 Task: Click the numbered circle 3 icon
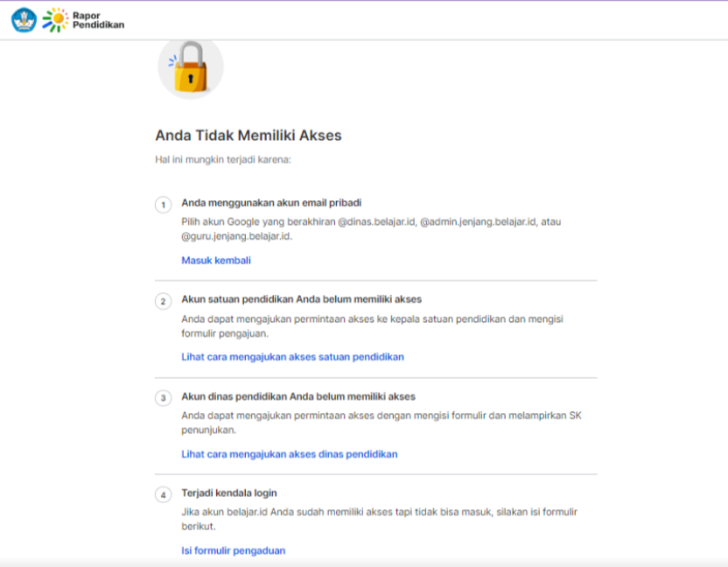tap(163, 398)
